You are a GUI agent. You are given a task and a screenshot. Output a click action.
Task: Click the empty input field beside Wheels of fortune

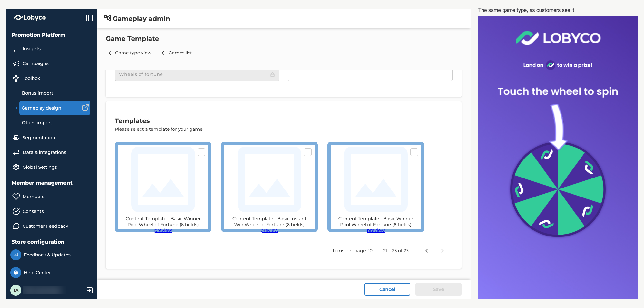click(370, 75)
